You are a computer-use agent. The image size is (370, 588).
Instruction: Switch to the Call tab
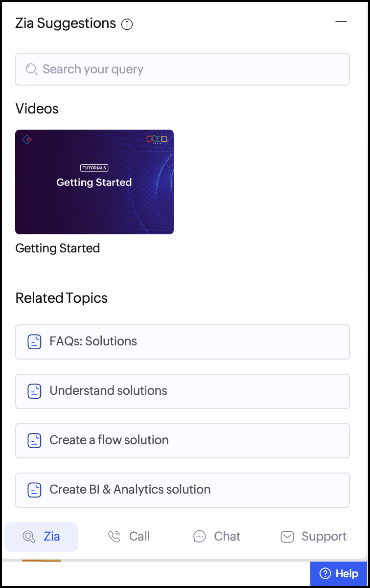[129, 537]
